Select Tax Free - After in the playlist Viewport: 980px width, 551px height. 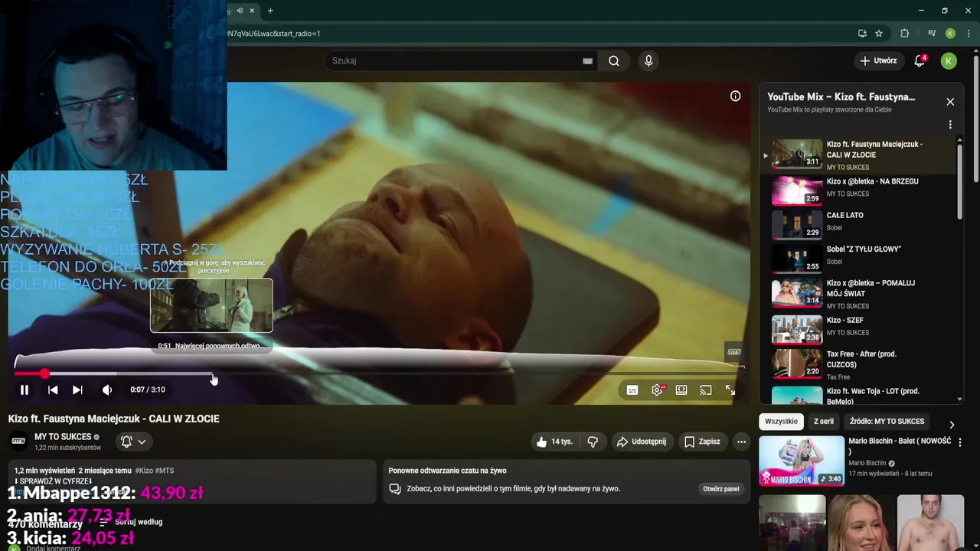point(857,364)
